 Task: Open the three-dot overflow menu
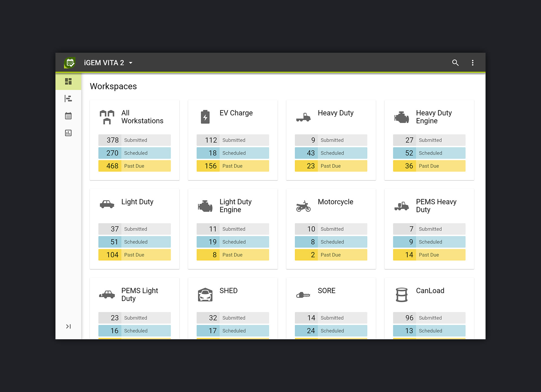pyautogui.click(x=473, y=63)
